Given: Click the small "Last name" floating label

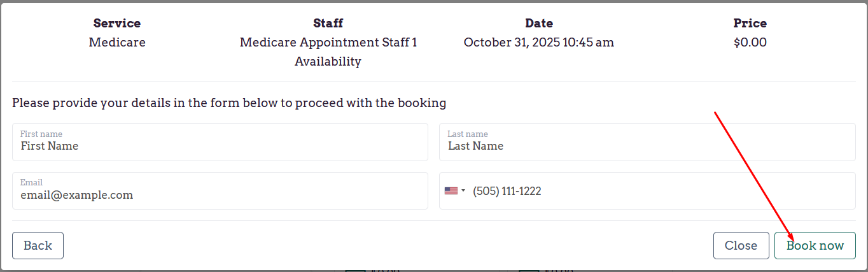Looking at the screenshot, I should (x=468, y=134).
